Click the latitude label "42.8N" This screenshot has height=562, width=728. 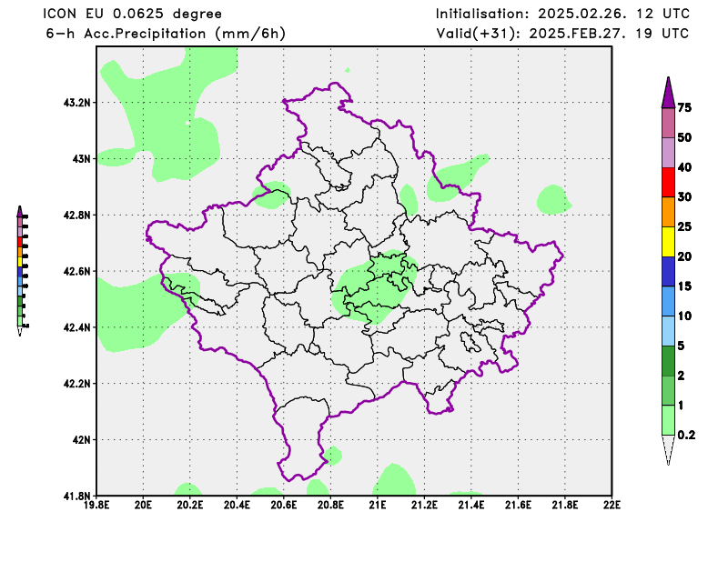pyautogui.click(x=77, y=215)
